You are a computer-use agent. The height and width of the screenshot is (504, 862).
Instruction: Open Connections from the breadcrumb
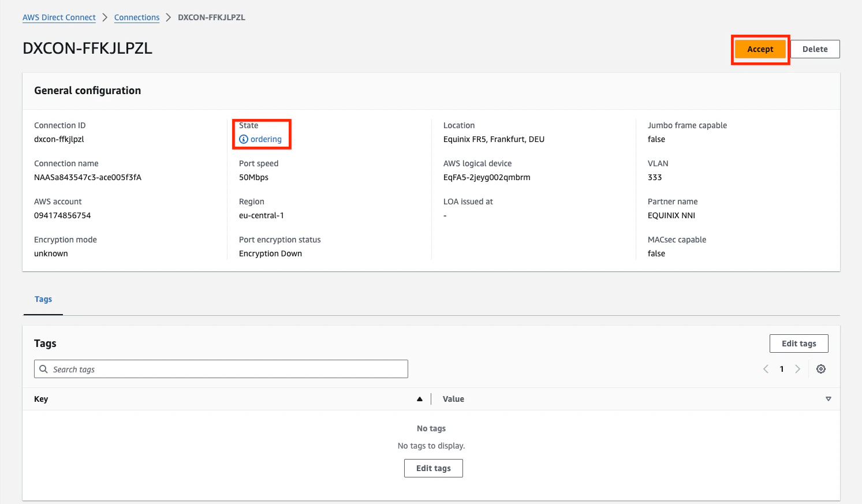136,17
